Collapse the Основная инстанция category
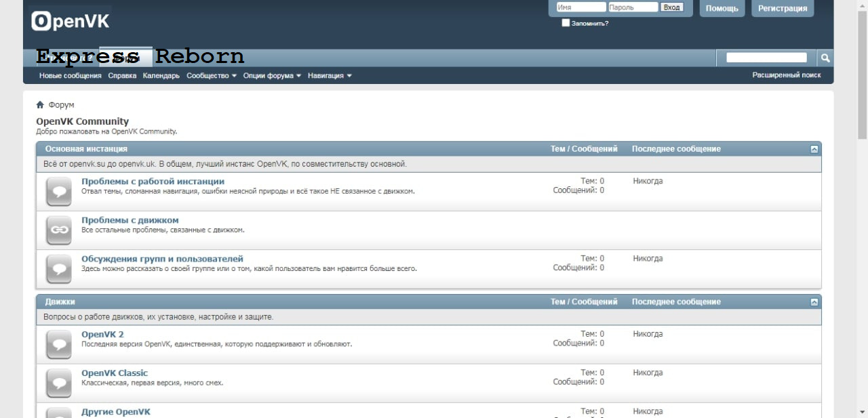The width and height of the screenshot is (868, 418). (x=814, y=149)
